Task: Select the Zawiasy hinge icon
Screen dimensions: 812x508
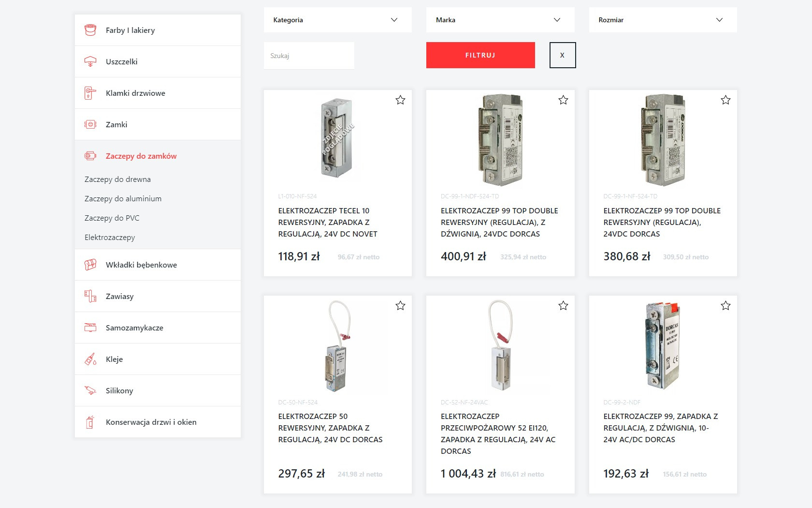Action: [x=90, y=296]
